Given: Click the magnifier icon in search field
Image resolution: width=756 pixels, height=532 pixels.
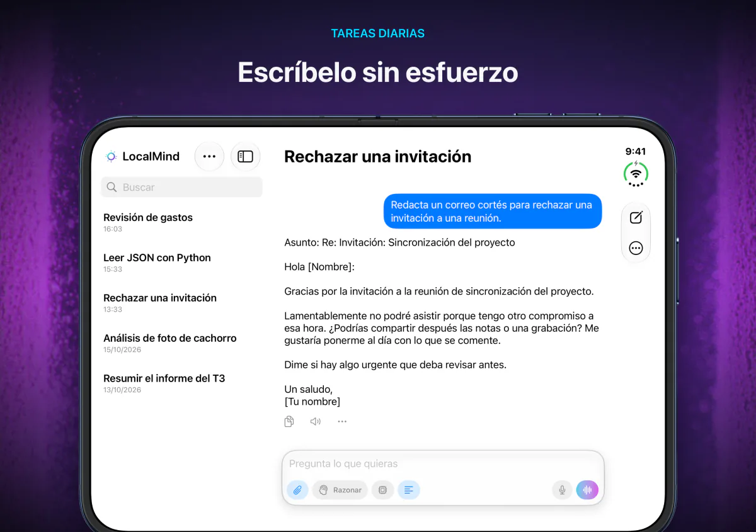Looking at the screenshot, I should click(x=112, y=187).
